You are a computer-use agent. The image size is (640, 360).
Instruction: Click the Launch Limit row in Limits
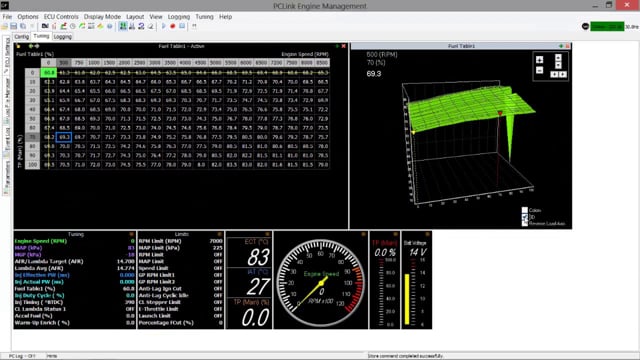tap(181, 316)
